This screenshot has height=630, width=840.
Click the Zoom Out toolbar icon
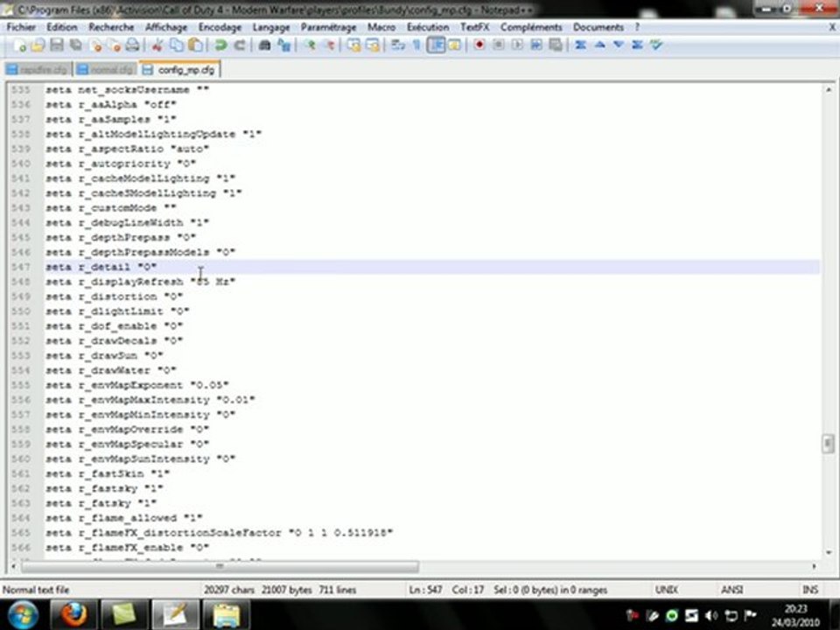(329, 45)
